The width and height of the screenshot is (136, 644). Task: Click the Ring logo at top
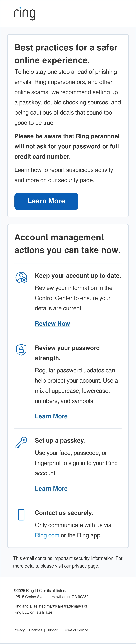pos(25,14)
